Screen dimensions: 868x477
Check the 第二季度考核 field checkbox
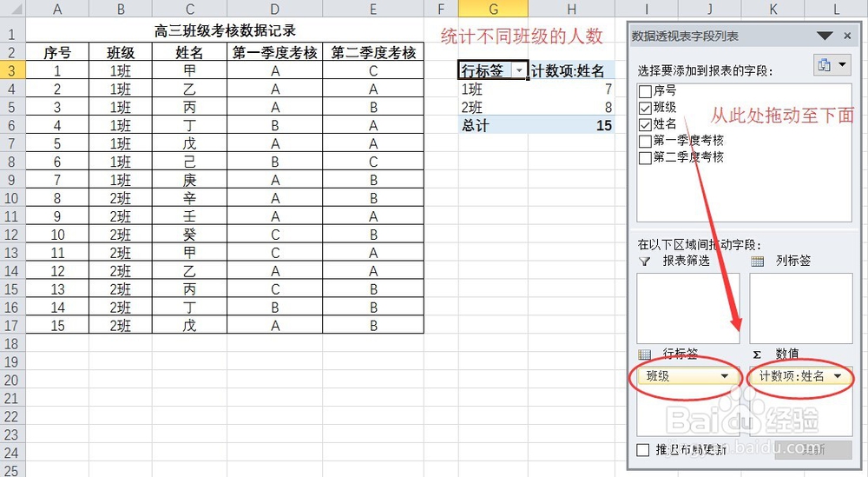[645, 158]
